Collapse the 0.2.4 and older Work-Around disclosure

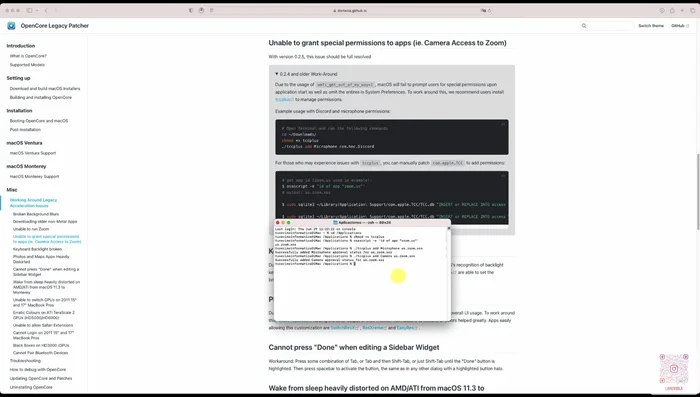[306, 74]
